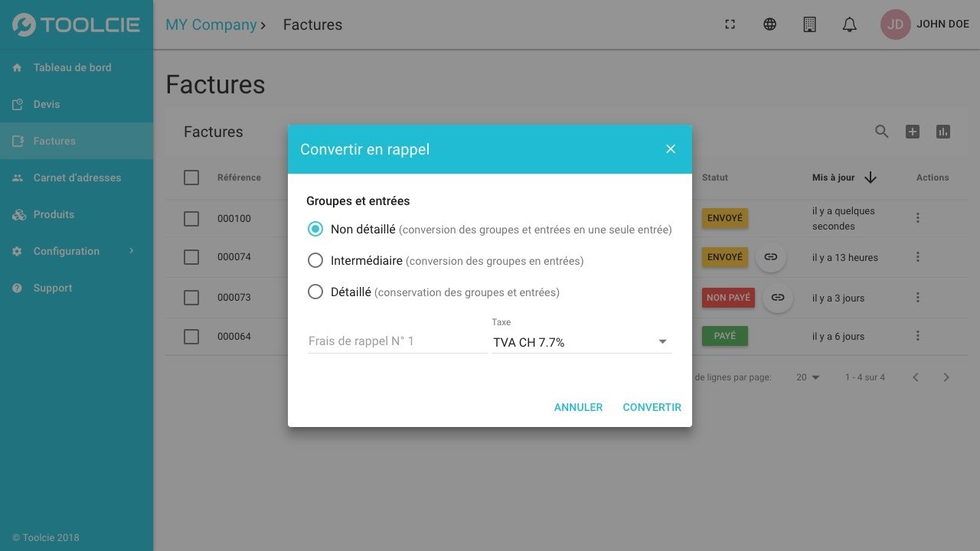Open the notifications bell
The width and height of the screenshot is (980, 551).
pyautogui.click(x=849, y=24)
